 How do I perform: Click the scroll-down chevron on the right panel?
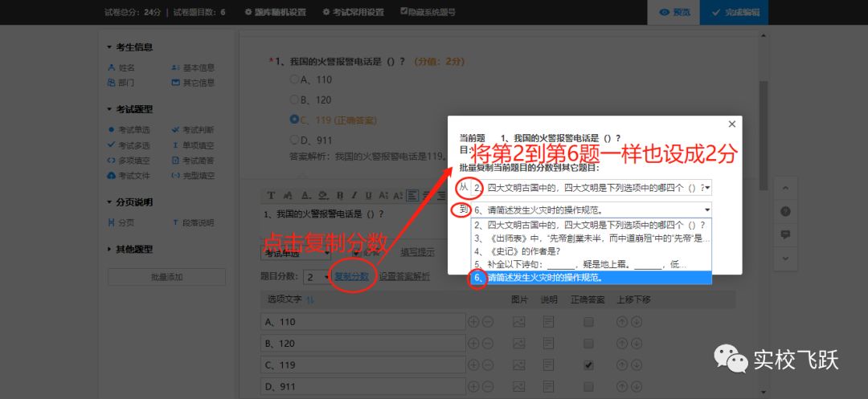(x=785, y=258)
